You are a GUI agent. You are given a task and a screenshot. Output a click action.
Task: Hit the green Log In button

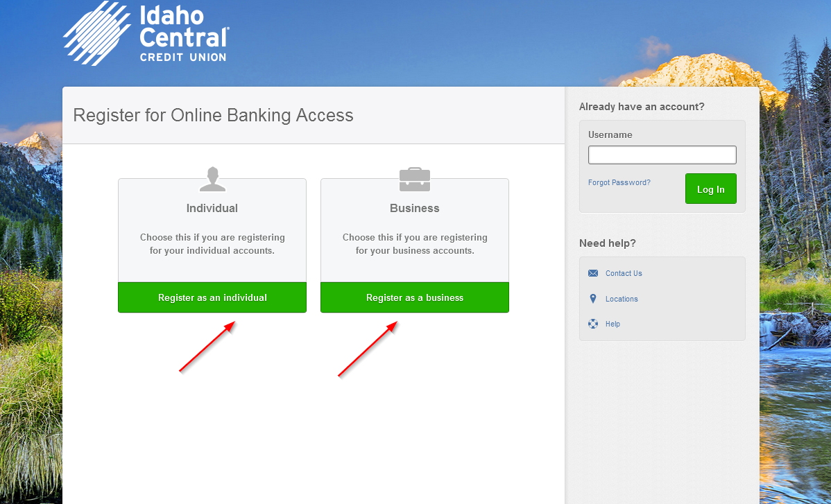710,189
